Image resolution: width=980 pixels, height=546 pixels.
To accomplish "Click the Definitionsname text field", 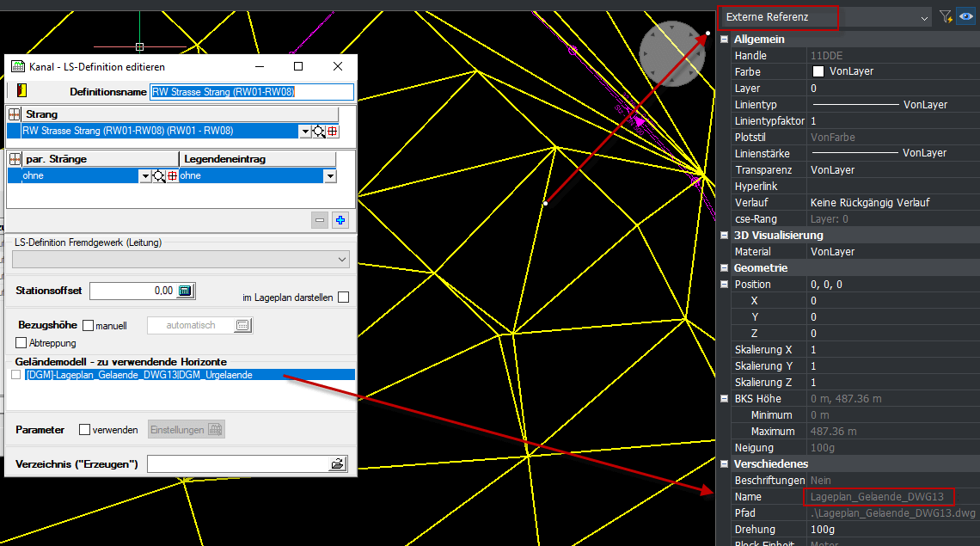I will coord(251,92).
